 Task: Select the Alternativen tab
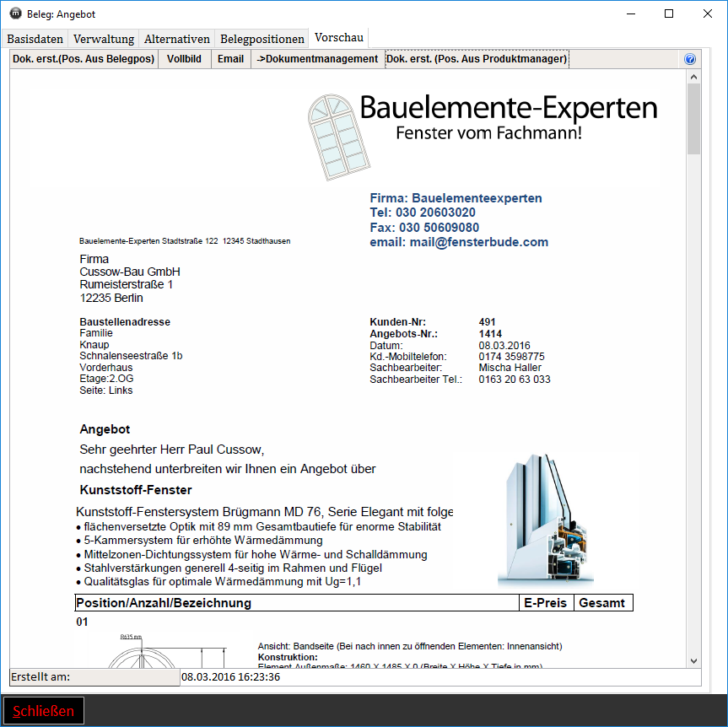[x=177, y=39]
